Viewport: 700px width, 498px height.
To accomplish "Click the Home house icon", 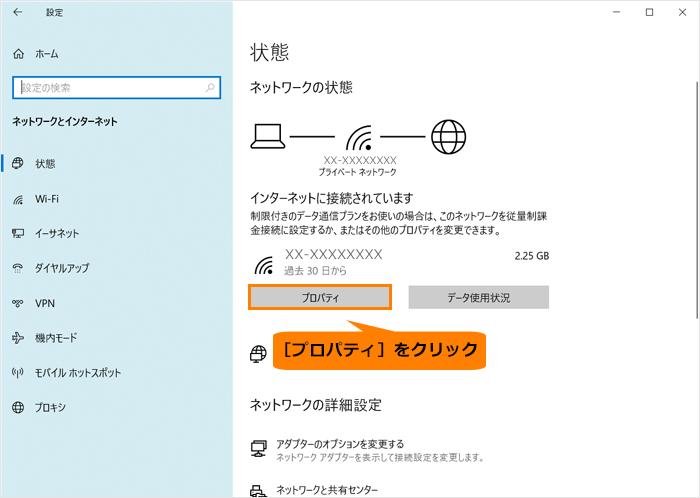I will click(x=18, y=54).
